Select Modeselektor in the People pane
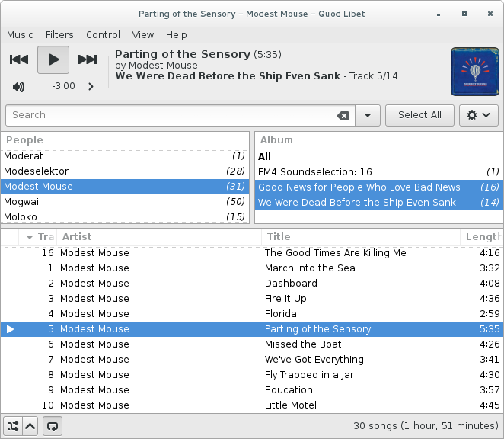 [x=125, y=171]
